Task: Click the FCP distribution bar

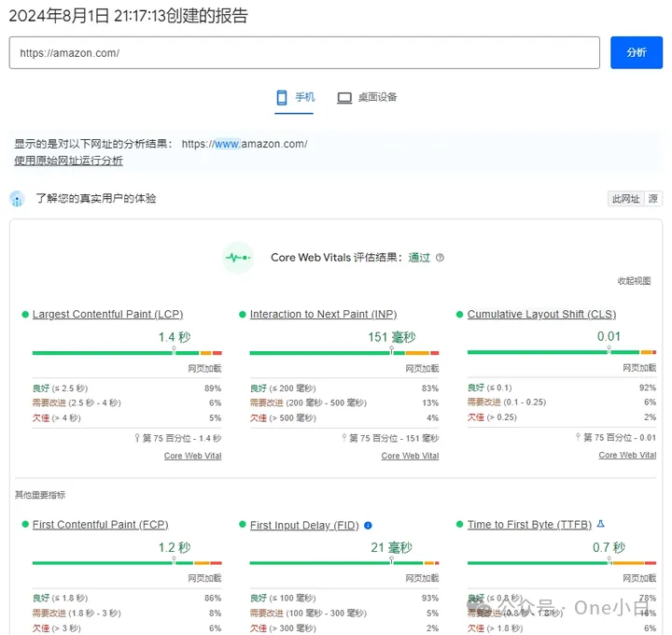Action: click(x=127, y=563)
